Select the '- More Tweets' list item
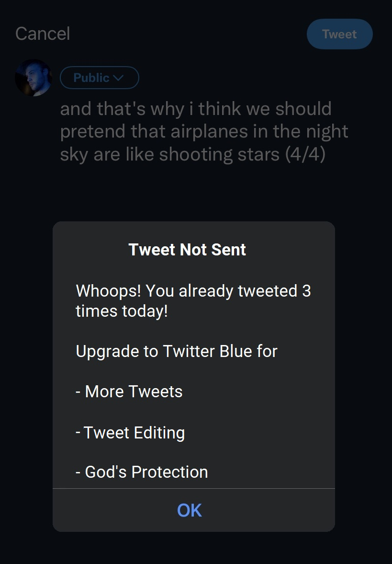 (x=129, y=391)
